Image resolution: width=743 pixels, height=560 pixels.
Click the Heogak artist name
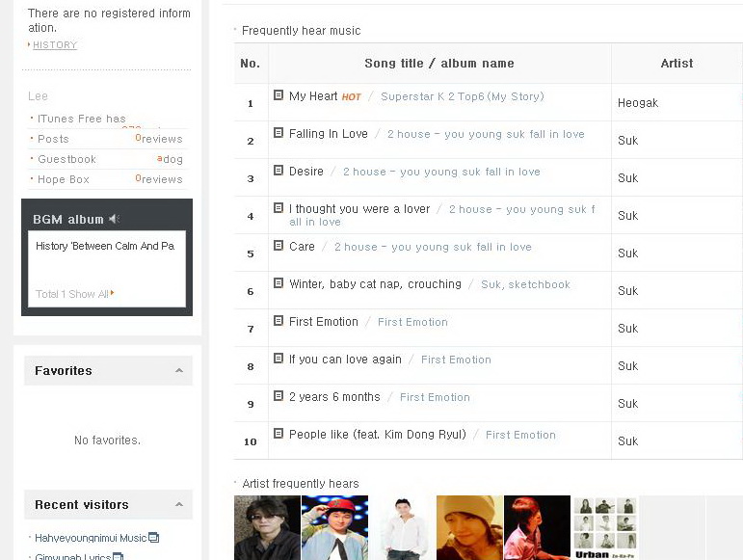click(x=638, y=103)
